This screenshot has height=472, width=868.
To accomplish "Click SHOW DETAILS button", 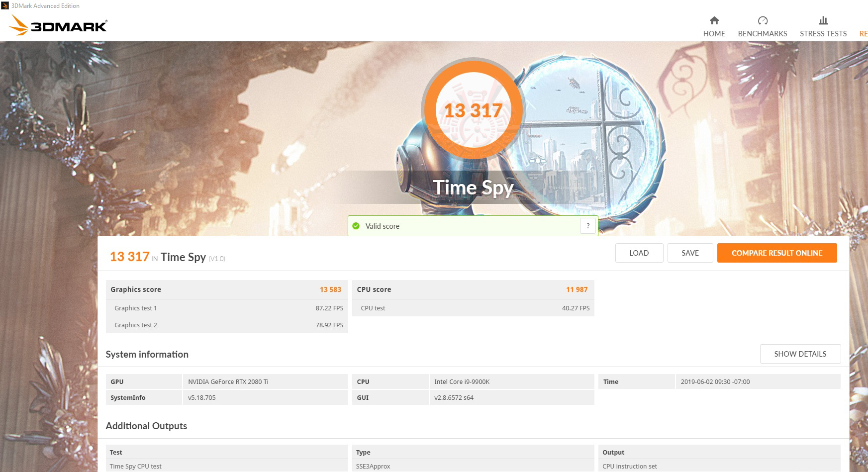I will point(800,354).
